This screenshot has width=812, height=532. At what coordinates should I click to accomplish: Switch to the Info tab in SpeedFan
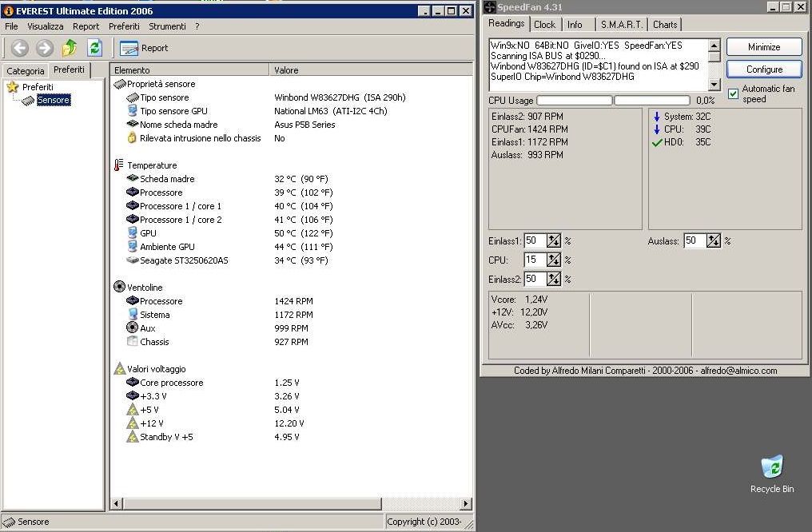tap(575, 24)
